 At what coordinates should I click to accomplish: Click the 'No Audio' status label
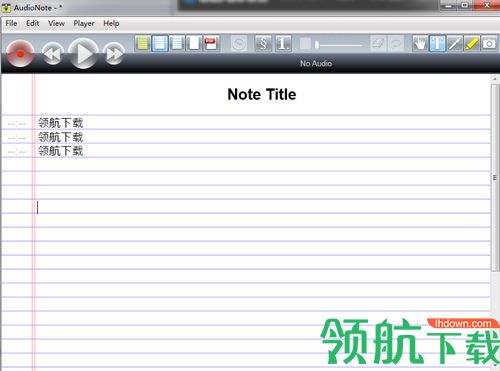point(316,63)
